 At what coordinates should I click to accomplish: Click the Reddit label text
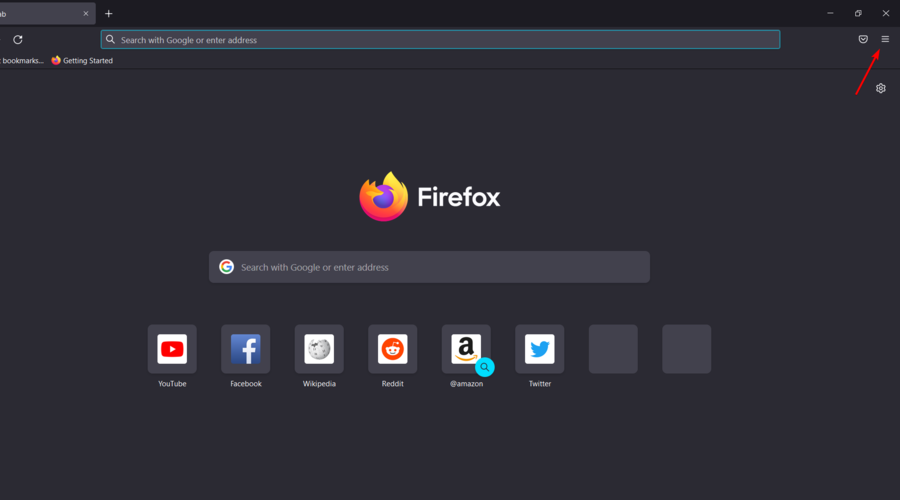(x=393, y=383)
